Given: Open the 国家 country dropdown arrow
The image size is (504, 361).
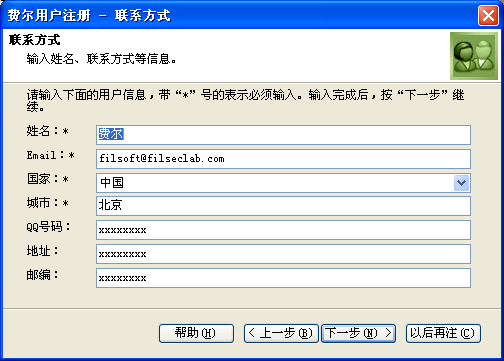Looking at the screenshot, I should click(x=461, y=183).
